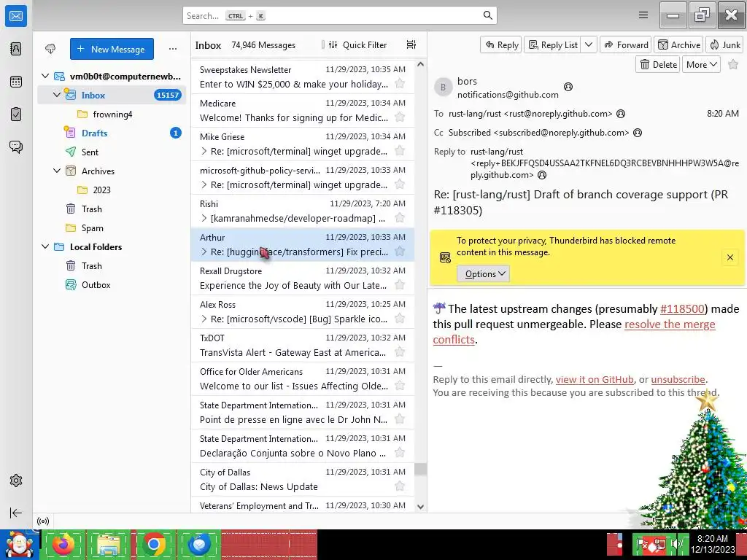This screenshot has width=747, height=560.
Task: Collapse the Inbox folder
Action: pos(57,95)
